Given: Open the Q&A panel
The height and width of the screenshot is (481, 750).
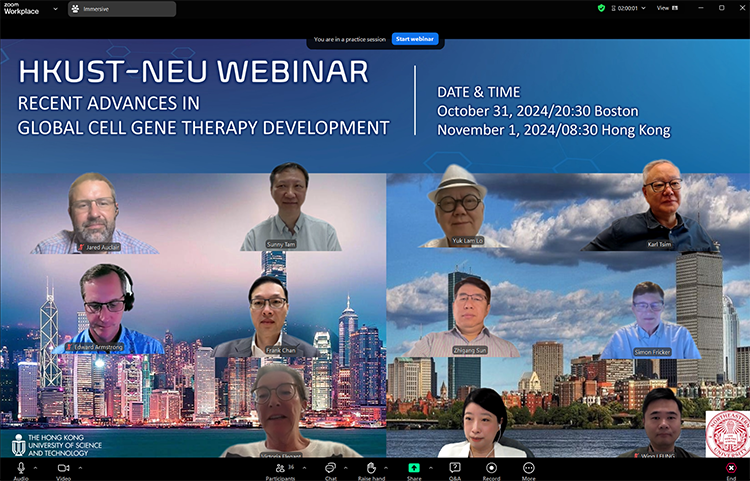Looking at the screenshot, I should tap(455, 468).
